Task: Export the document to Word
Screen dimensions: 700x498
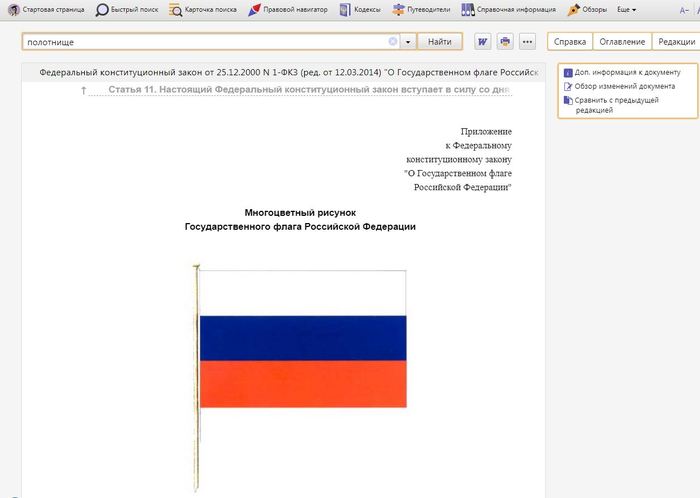Action: [x=483, y=42]
